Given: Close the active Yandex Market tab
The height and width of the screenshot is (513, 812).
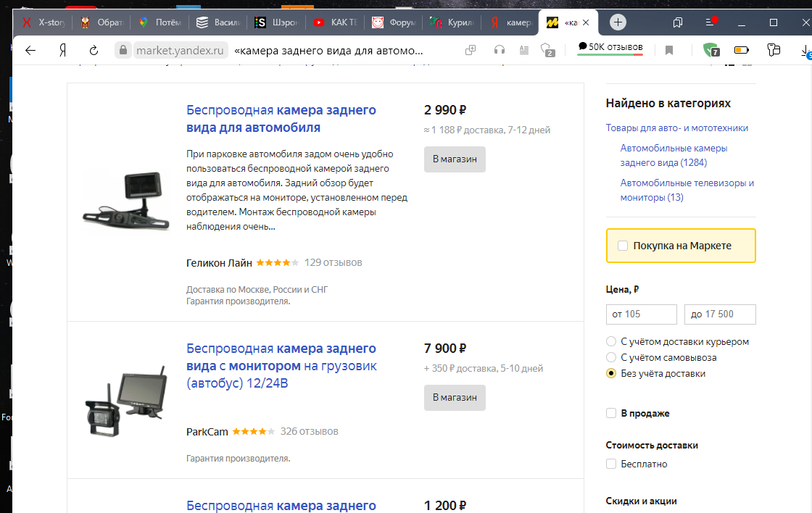Looking at the screenshot, I should 586,22.
